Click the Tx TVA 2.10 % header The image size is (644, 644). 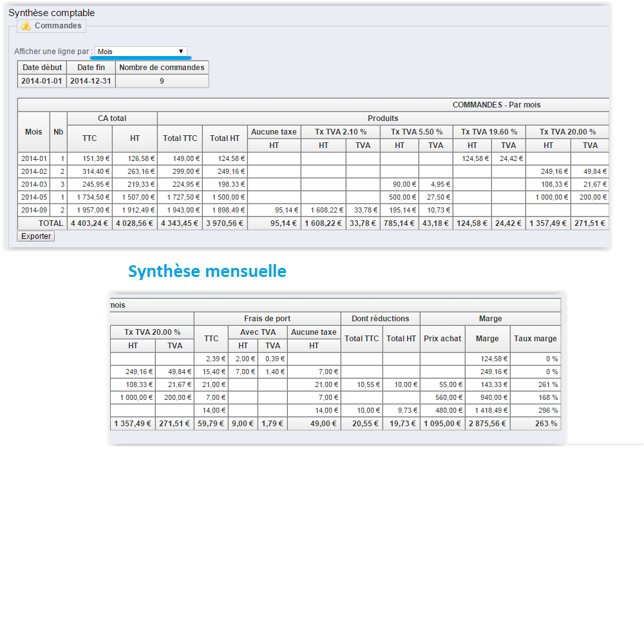[x=340, y=132]
